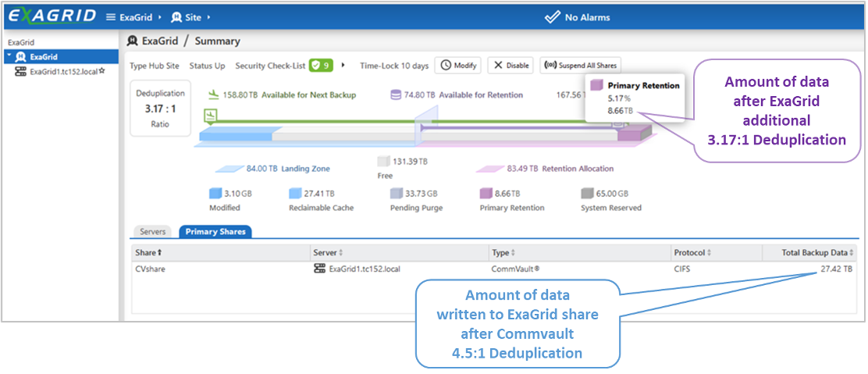Select ExaGrid1.tc152.local in the sidebar tree

tap(62, 70)
